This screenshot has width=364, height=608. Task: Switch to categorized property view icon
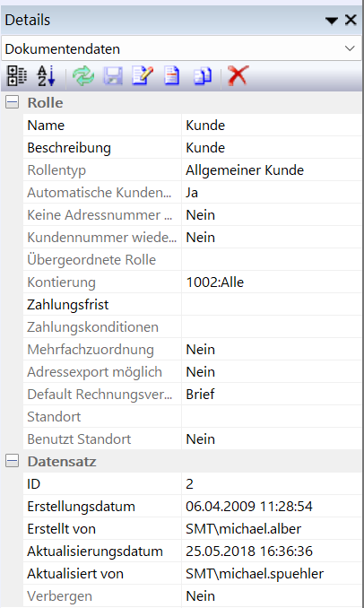(x=17, y=75)
